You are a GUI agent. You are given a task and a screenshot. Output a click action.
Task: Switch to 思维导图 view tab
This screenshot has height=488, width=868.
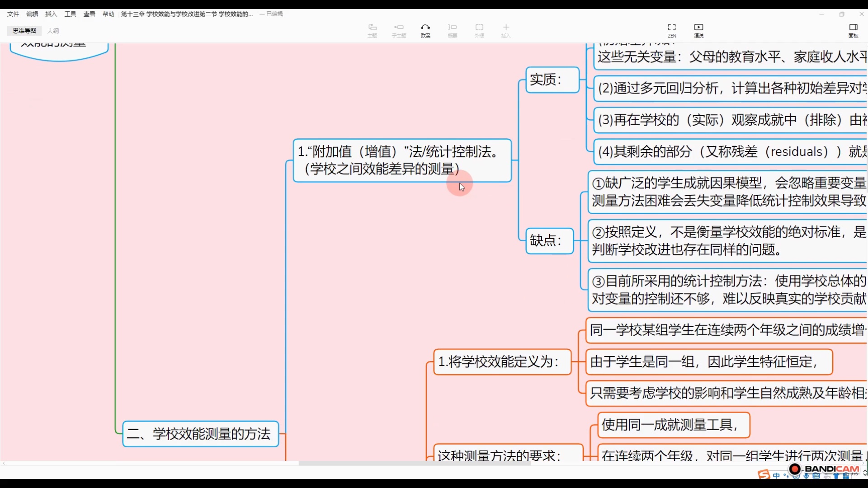click(24, 31)
